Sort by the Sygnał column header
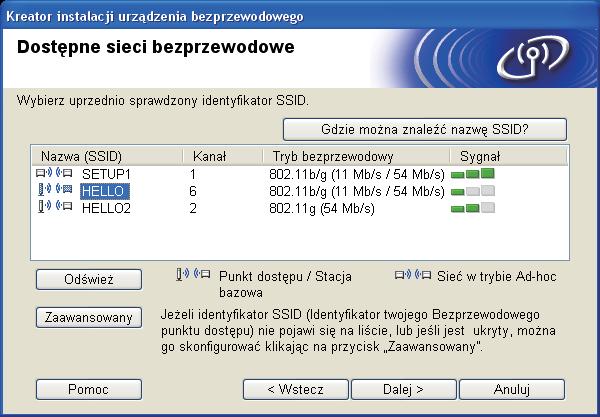Screen dimensions: 600x417 point(508,156)
